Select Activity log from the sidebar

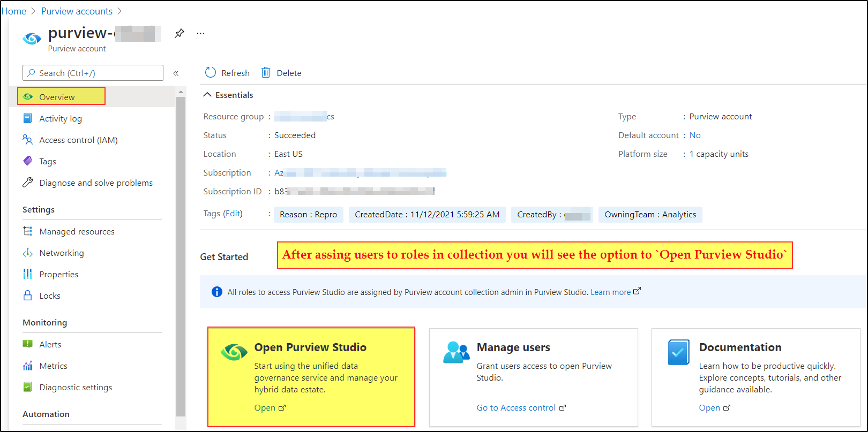tap(61, 119)
